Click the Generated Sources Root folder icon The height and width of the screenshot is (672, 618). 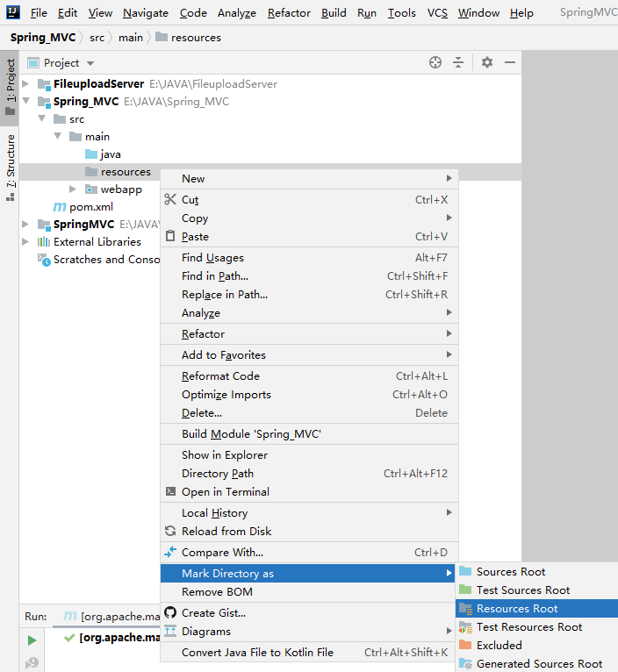(x=465, y=664)
